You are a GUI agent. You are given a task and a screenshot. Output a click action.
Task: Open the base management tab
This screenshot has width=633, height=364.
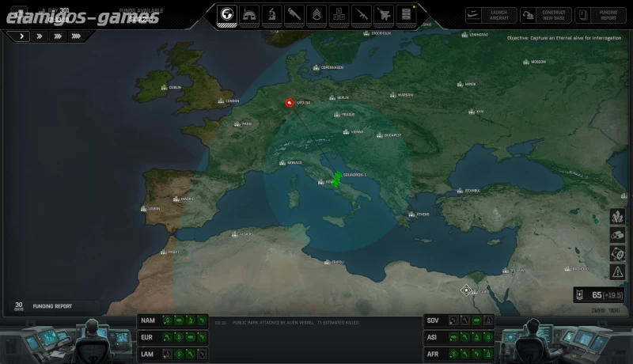pos(248,15)
